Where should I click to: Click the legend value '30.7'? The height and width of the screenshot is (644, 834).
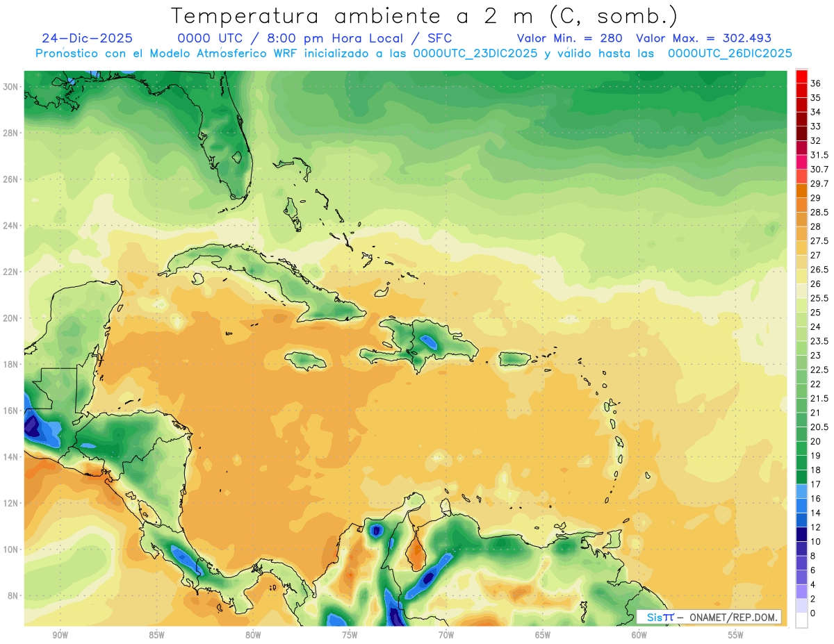coord(819,170)
